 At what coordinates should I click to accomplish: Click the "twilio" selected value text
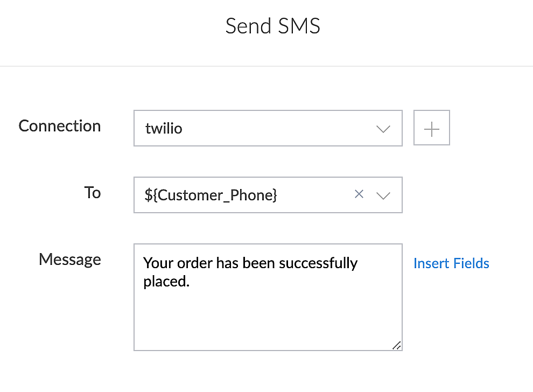164,129
